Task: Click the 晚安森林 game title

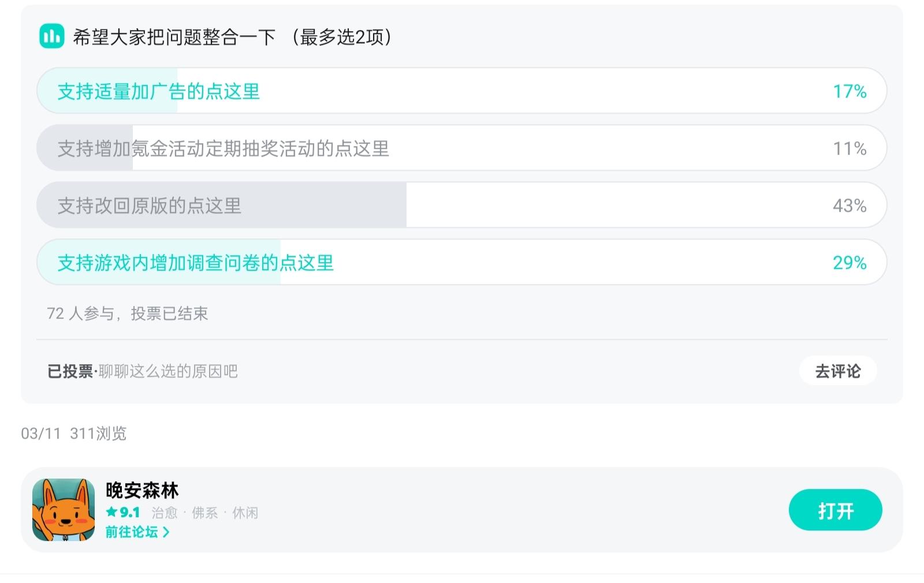Action: 142,490
